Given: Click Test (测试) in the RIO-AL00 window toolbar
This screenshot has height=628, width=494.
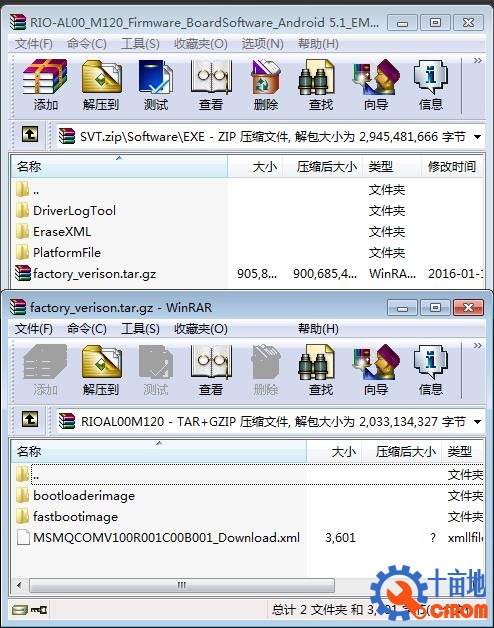Looking at the screenshot, I should pos(155,85).
